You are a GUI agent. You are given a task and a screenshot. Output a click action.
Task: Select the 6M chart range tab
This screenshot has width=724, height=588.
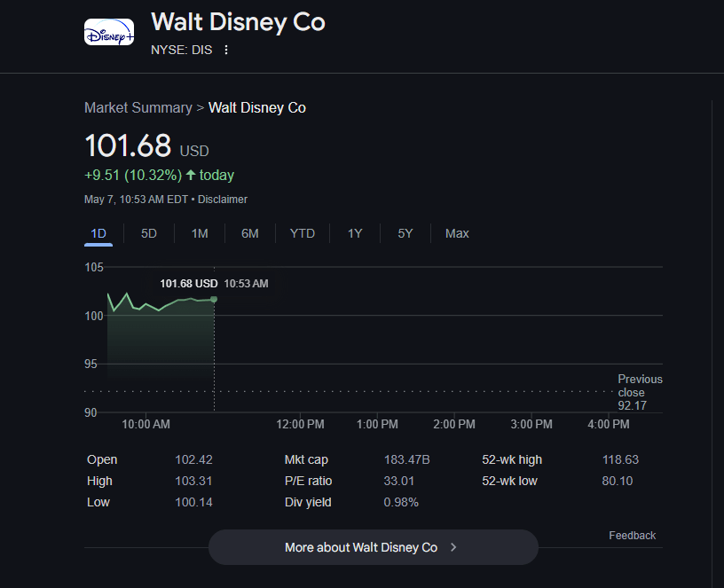point(250,233)
